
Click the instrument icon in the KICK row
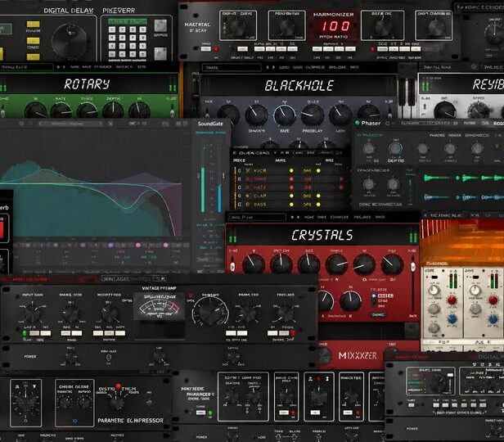click(248, 170)
